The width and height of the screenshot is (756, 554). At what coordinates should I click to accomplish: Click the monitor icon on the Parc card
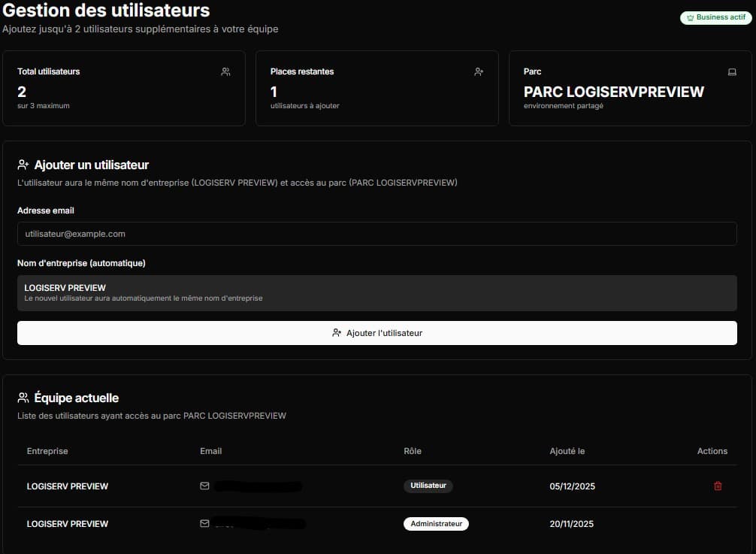click(732, 71)
